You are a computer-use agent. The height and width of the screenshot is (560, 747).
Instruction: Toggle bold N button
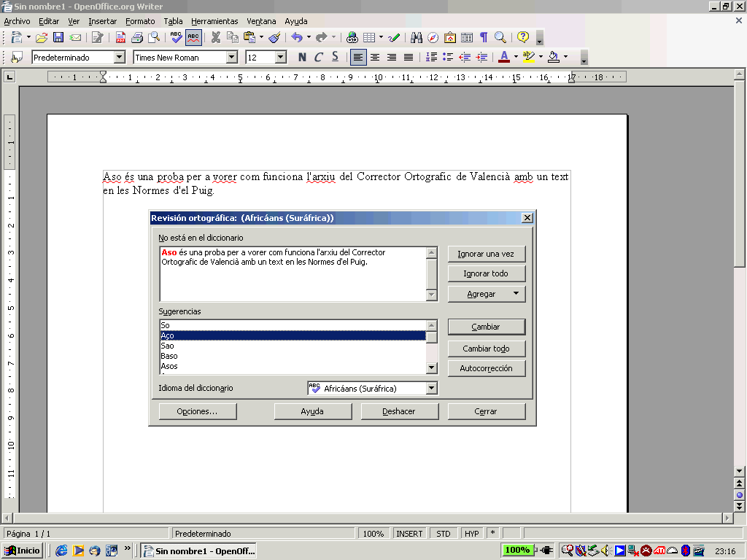pyautogui.click(x=302, y=58)
